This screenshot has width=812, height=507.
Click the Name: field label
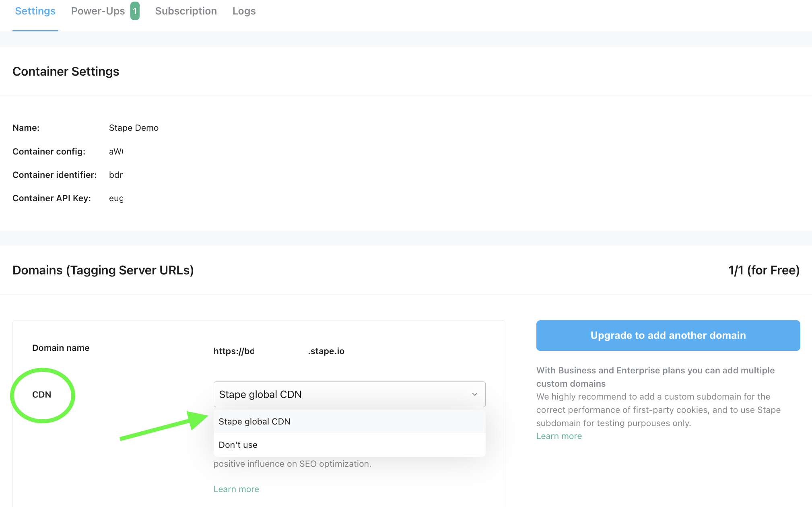click(x=26, y=128)
